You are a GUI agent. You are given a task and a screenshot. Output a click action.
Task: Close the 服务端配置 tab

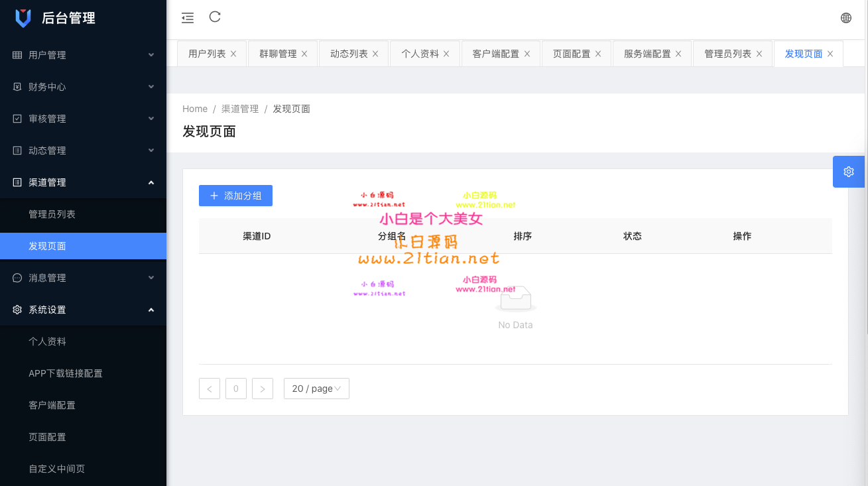678,54
